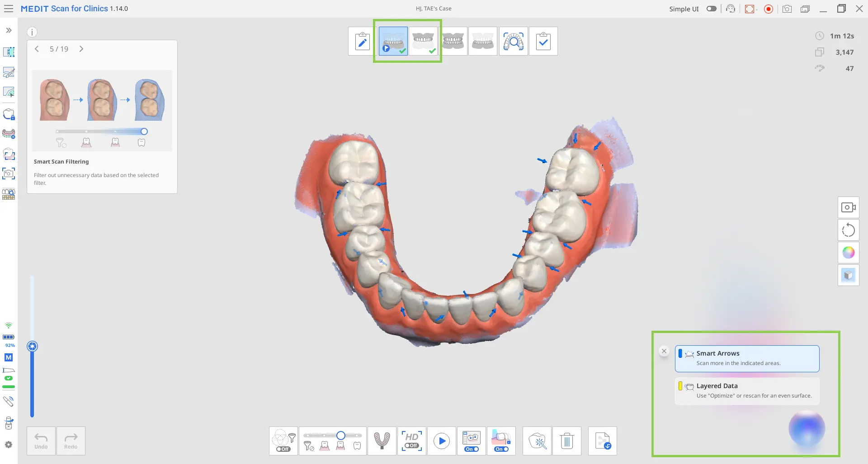This screenshot has width=868, height=464.
Task: Check the Wi-Fi connection status icon
Action: click(9, 325)
